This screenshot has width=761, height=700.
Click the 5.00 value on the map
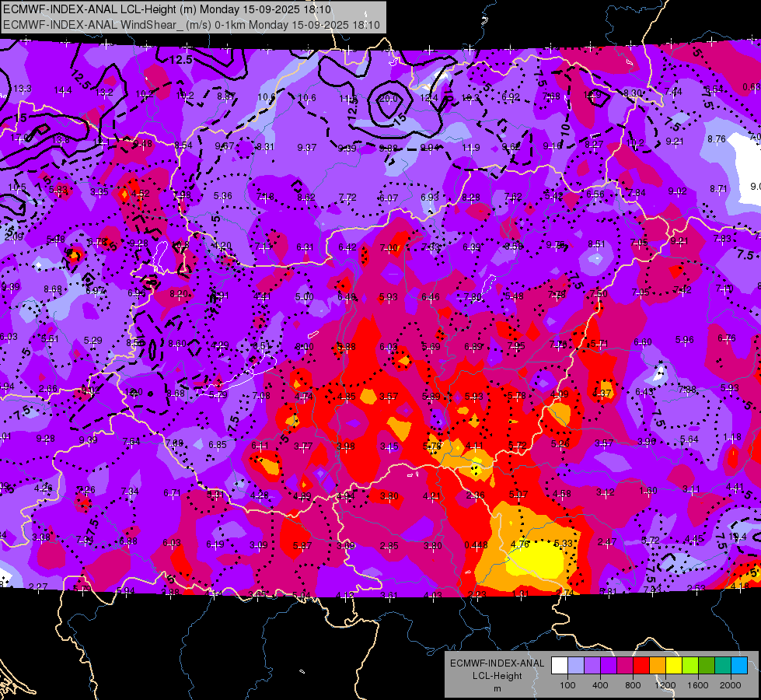304,296
